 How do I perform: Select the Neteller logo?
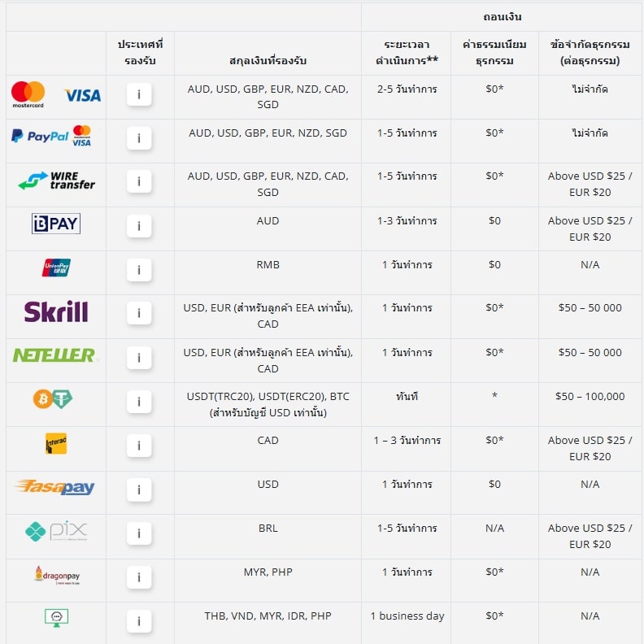click(54, 355)
